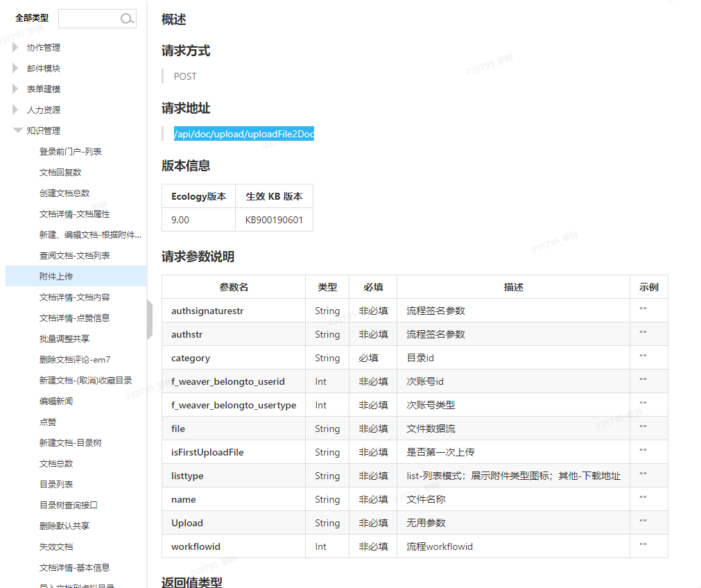The image size is (701, 588).
Task: Open 登录前门户-列表 in sidebar
Action: 71,152
